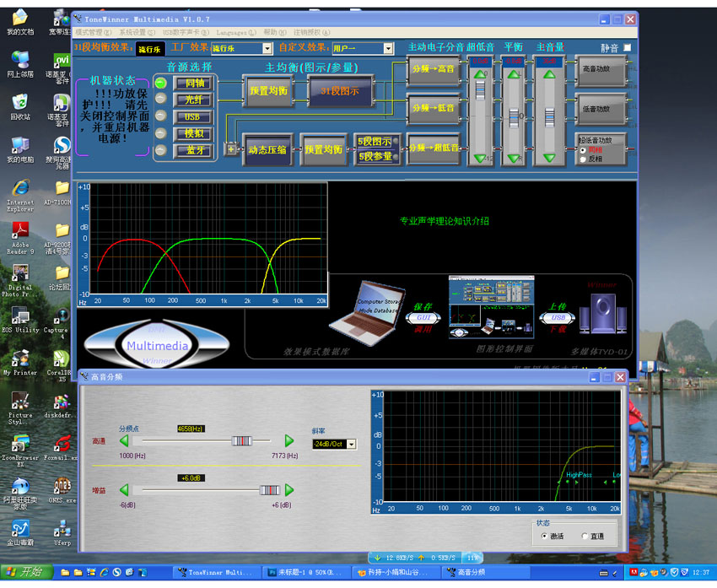
Task: Click the 31段图示 equalizer button
Action: [341, 90]
